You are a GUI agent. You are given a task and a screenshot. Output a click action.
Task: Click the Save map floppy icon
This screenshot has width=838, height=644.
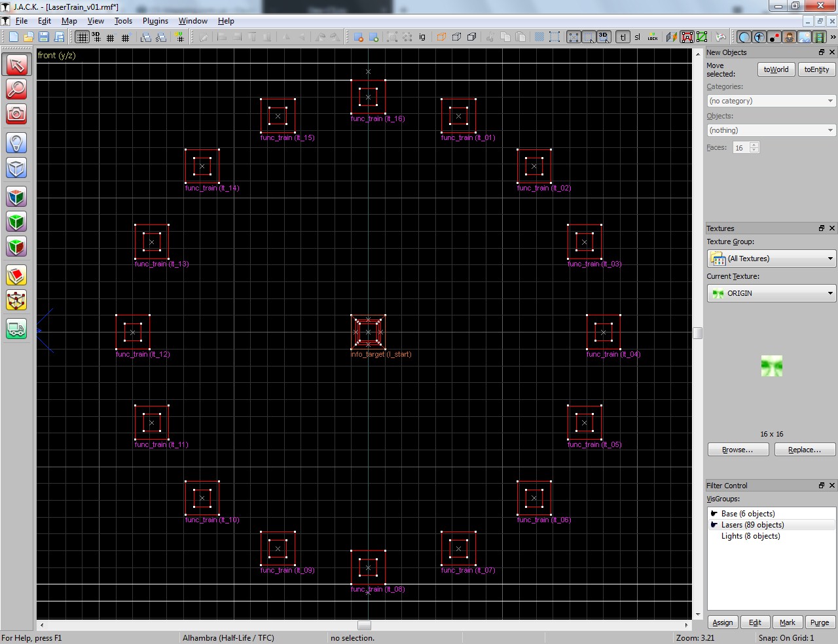click(x=44, y=37)
